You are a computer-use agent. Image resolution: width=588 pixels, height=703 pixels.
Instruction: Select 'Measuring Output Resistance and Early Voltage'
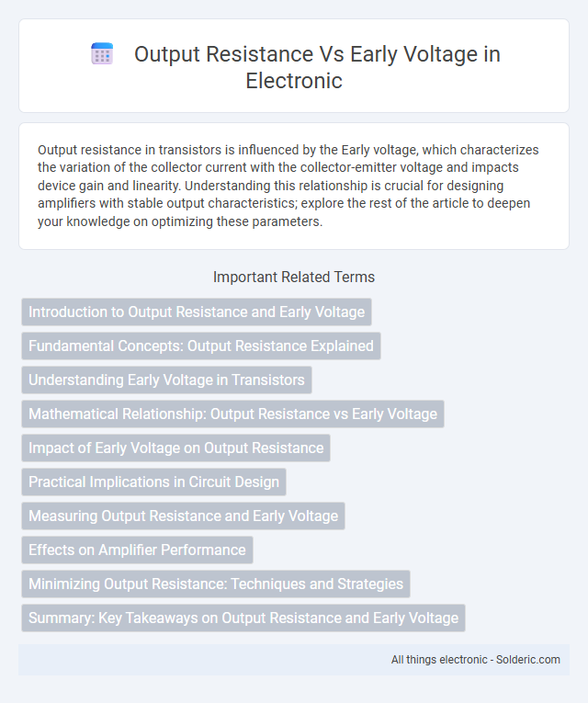183,516
